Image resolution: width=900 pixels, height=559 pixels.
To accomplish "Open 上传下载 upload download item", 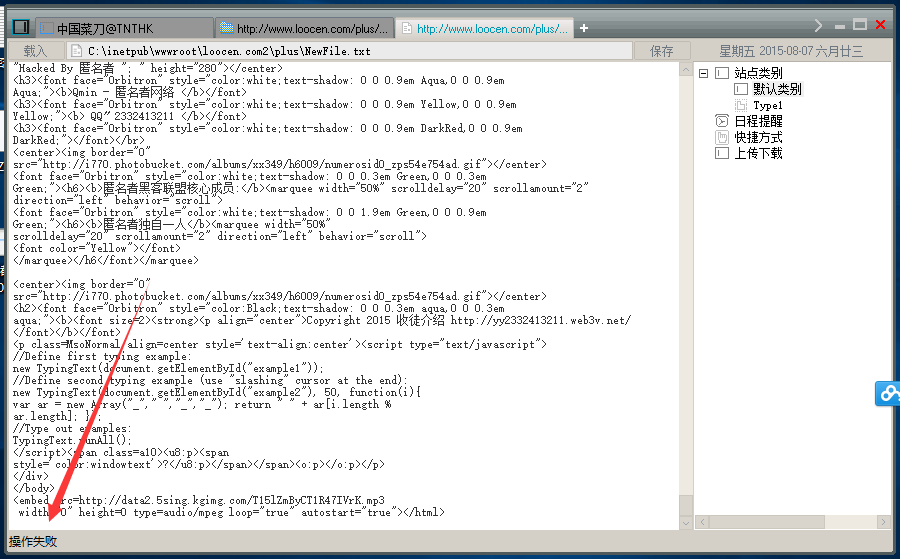I will click(758, 153).
